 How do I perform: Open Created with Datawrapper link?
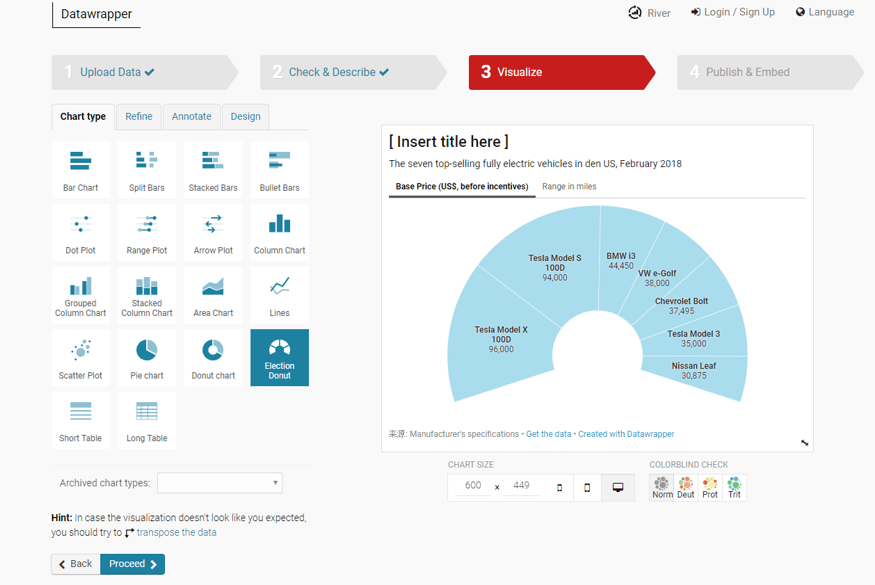(x=626, y=434)
